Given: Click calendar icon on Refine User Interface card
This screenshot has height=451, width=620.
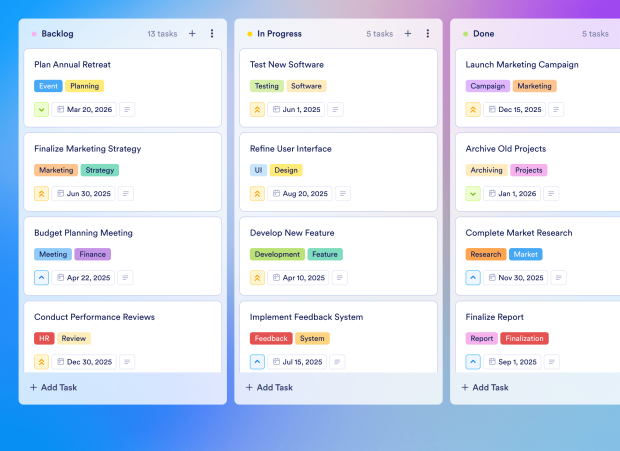Looking at the screenshot, I should point(276,194).
